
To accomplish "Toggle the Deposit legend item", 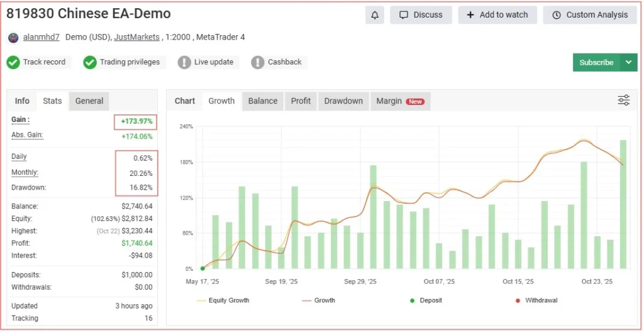I will pyautogui.click(x=426, y=300).
